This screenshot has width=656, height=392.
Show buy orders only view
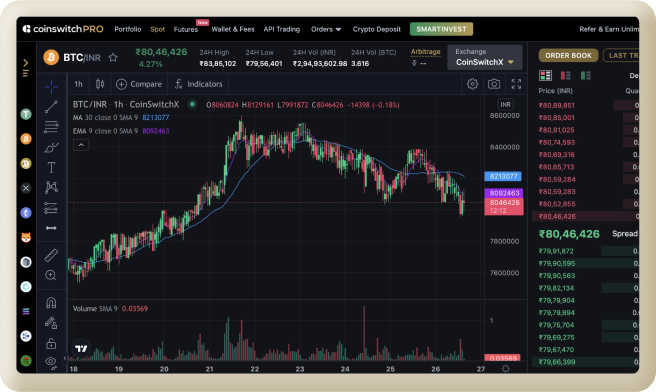coord(586,76)
